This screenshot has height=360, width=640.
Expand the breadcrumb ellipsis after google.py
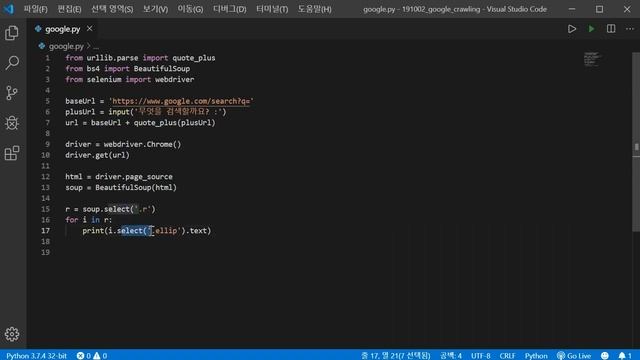tap(96, 47)
